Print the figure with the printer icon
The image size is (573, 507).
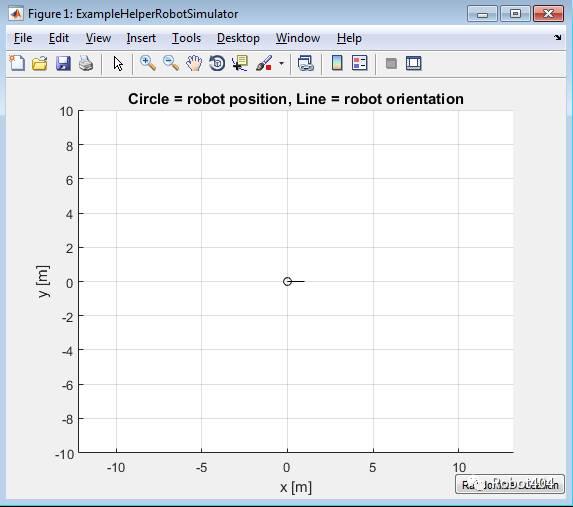[x=86, y=64]
